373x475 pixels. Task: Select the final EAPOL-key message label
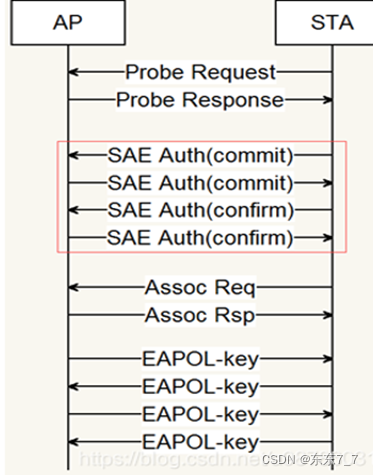201,442
